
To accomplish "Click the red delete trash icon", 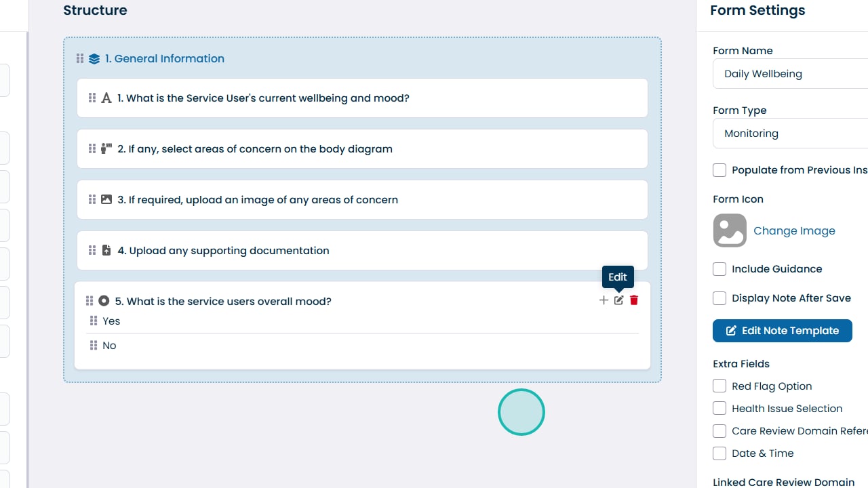I will pyautogui.click(x=634, y=300).
